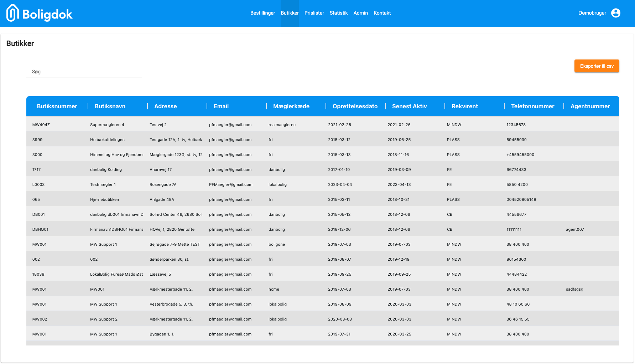
Task: Sort by Butiksnavn column header
Action: click(110, 106)
